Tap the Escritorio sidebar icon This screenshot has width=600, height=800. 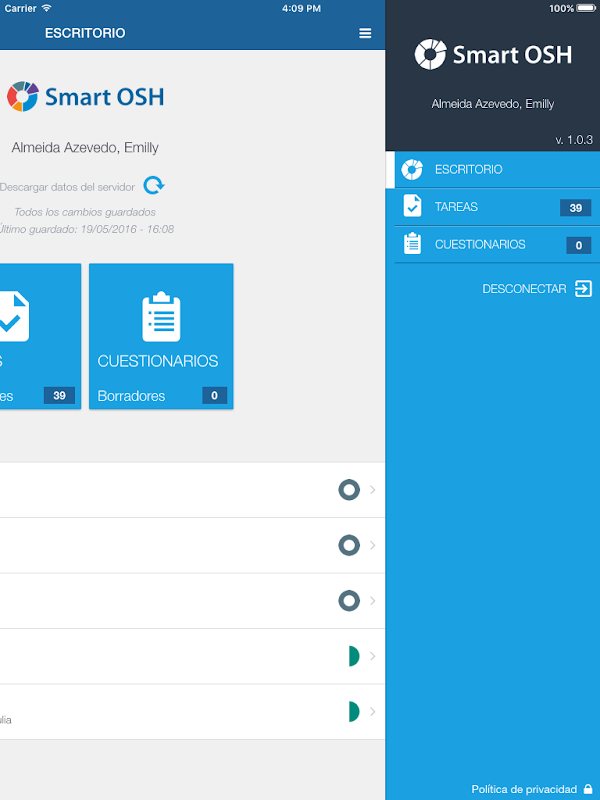(412, 169)
